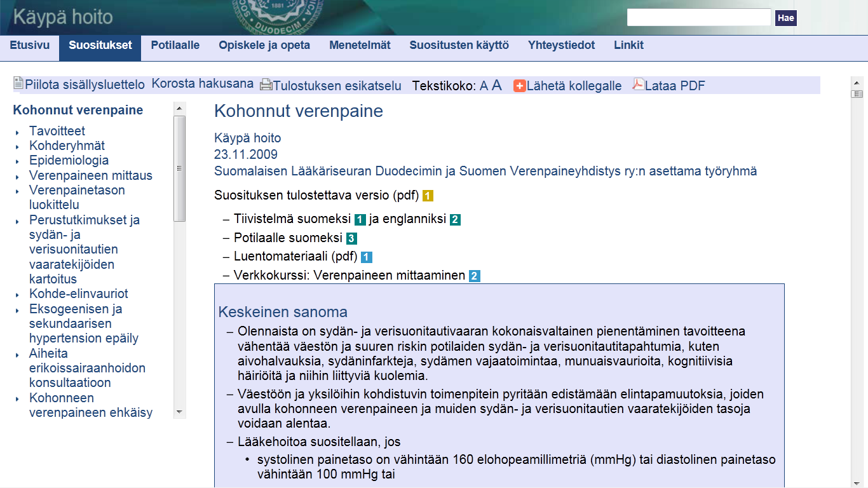868x488 pixels.
Task: Open yellow reference badge 1 after pdf version
Action: 428,196
